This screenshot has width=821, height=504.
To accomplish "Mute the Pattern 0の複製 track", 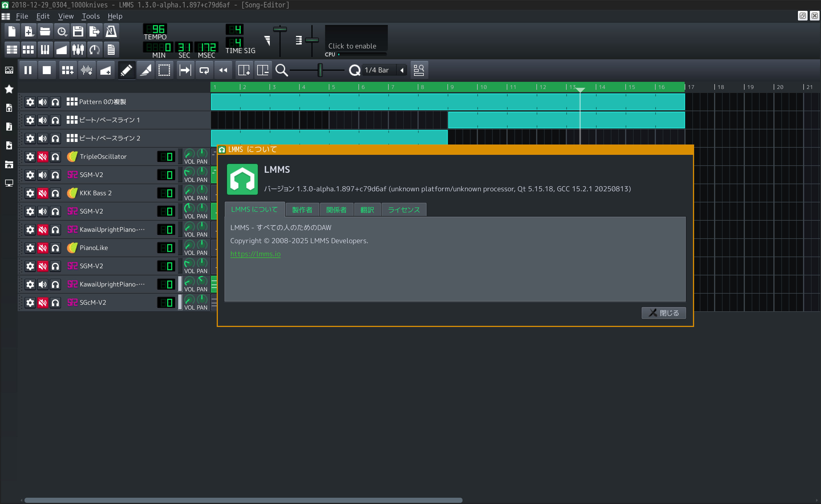I will (x=43, y=102).
